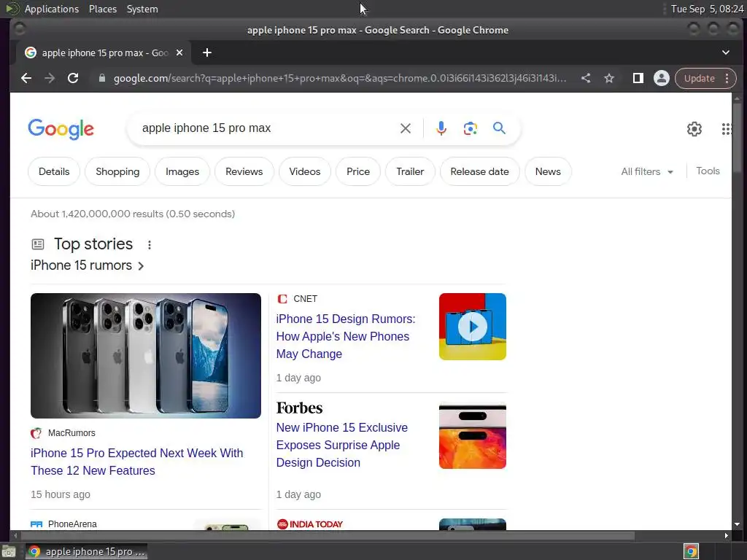Open the Forbes article thumbnail
This screenshot has width=747, height=560.
click(x=472, y=436)
